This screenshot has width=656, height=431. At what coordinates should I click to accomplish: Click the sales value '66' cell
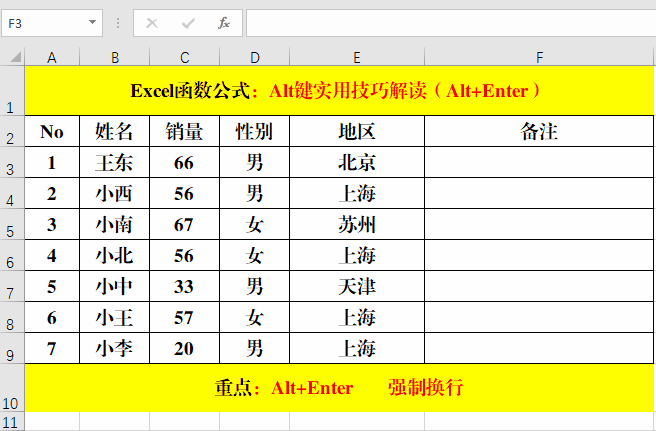click(x=184, y=162)
